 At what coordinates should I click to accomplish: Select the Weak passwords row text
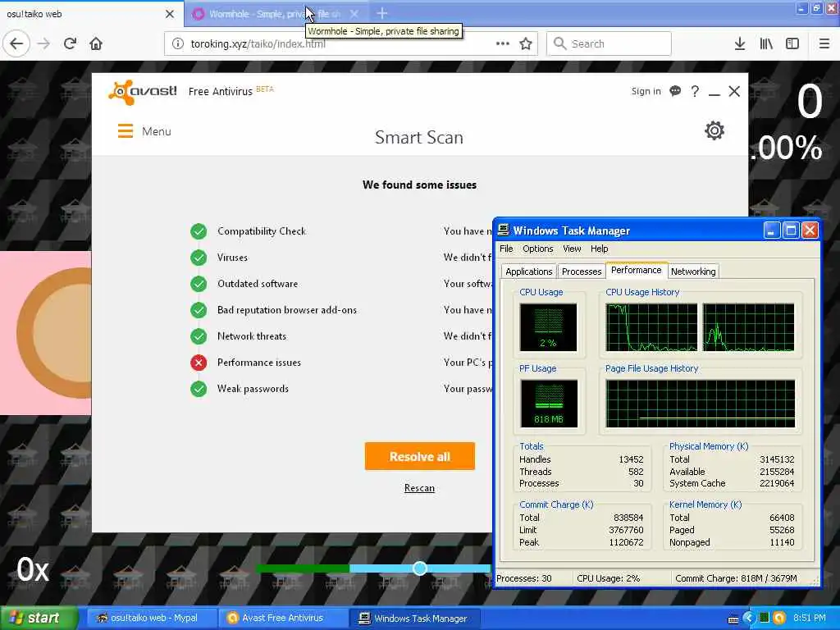253,389
